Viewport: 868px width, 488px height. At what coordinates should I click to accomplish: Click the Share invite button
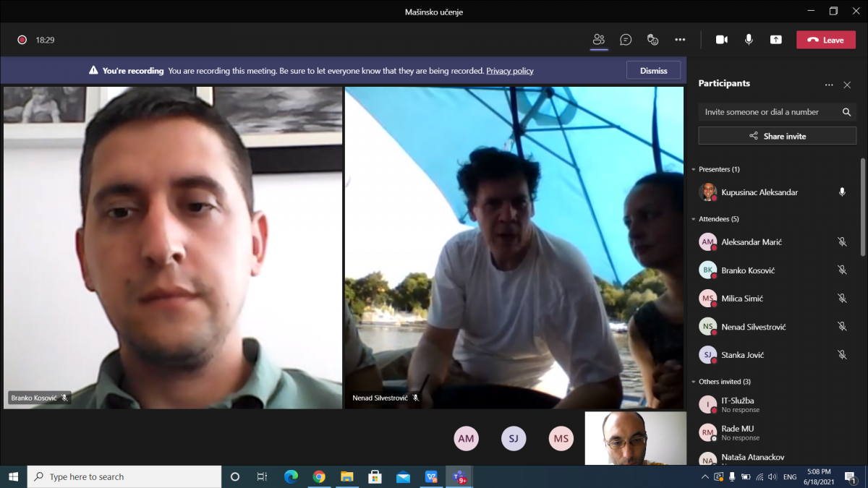click(778, 136)
